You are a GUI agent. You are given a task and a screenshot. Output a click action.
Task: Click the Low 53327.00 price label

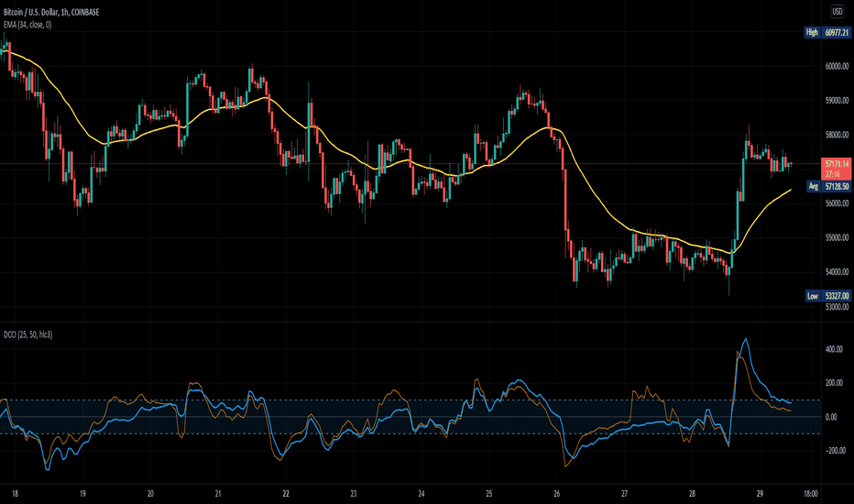[827, 296]
